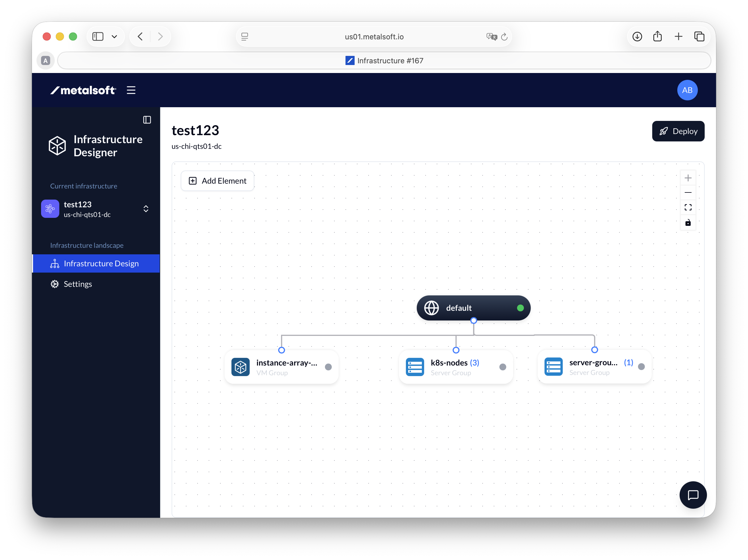The image size is (748, 560).
Task: Click the top connector handle of k8s-nodes
Action: point(456,350)
